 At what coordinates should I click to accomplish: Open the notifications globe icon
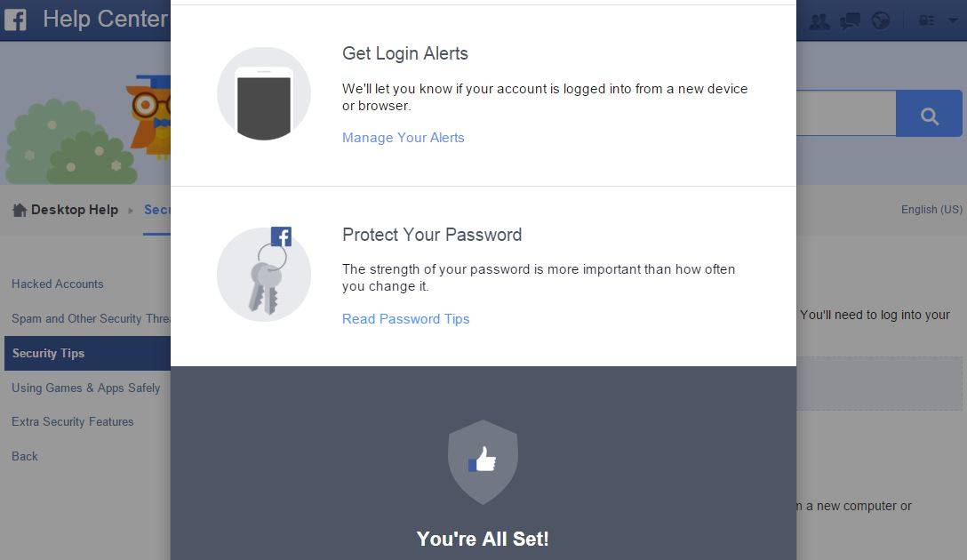coord(881,21)
